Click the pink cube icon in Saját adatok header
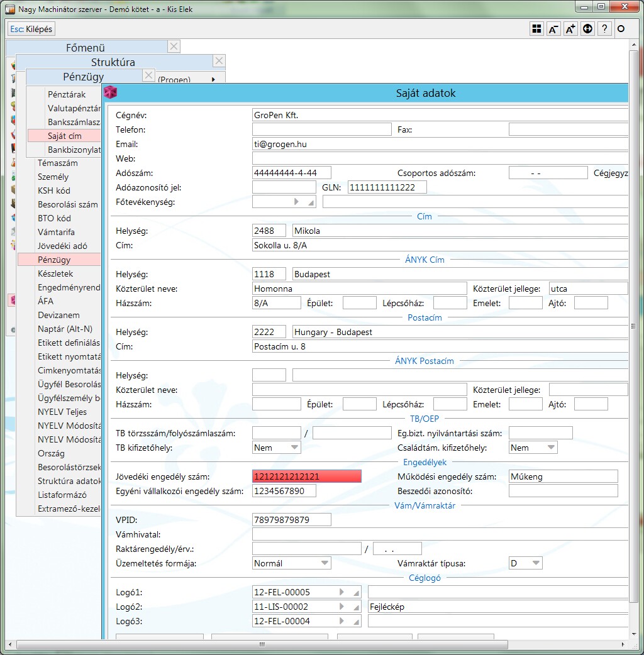The image size is (644, 655). (111, 92)
